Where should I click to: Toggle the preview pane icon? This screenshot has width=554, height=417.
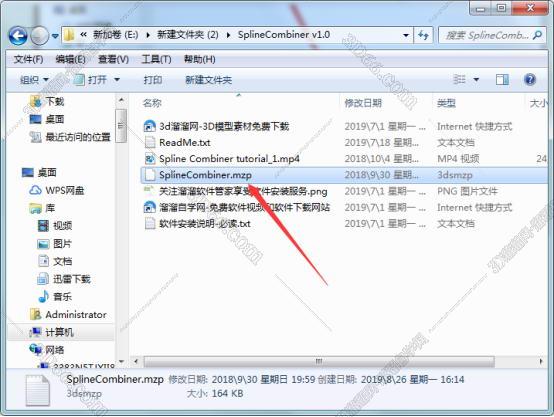coord(502,80)
